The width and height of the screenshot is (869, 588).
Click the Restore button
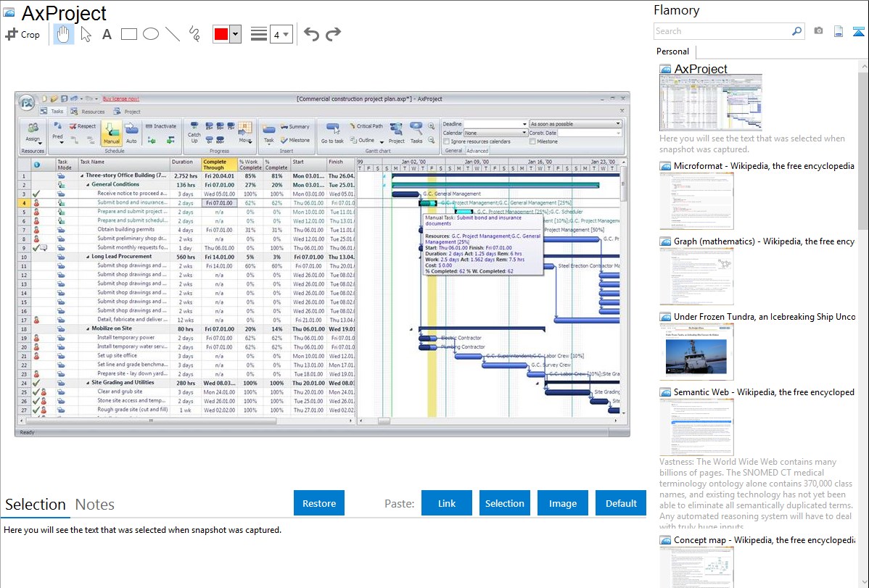(x=319, y=503)
